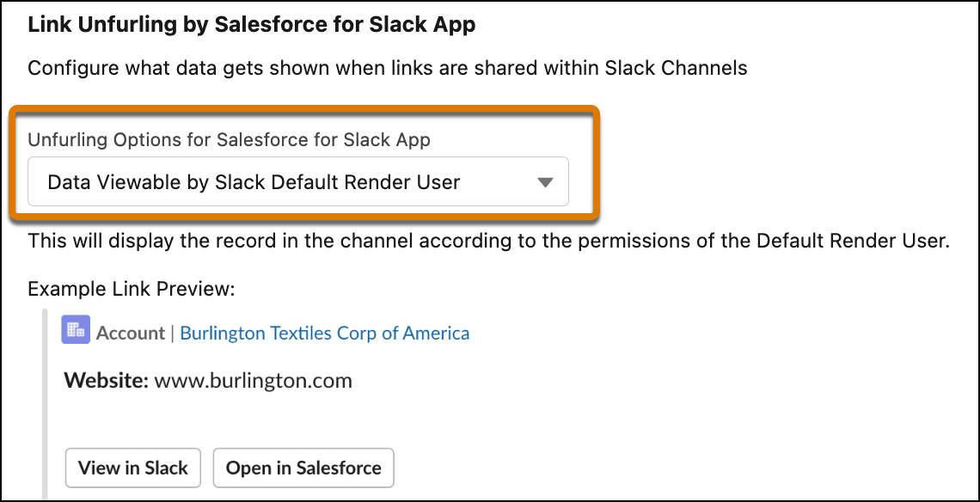
Task: Click the Account label in the preview
Action: [x=131, y=333]
